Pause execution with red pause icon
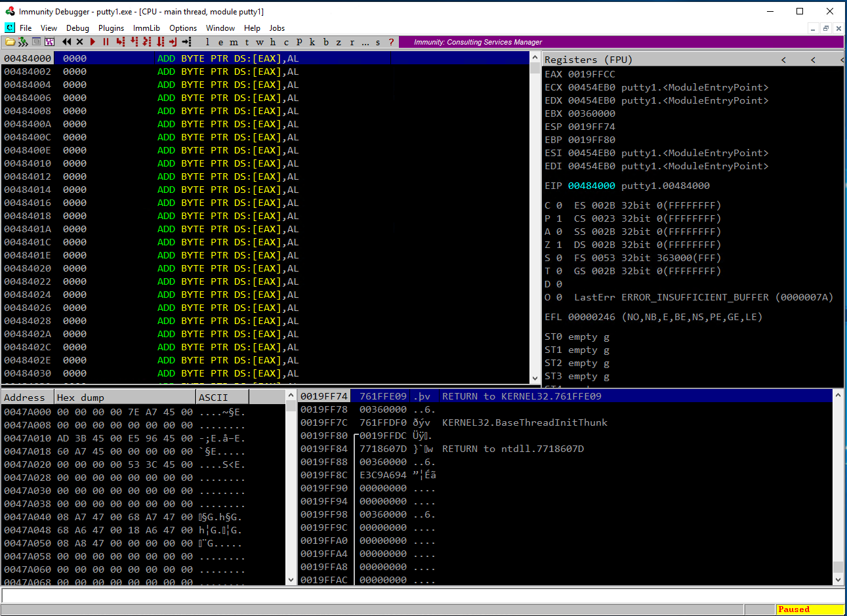Screen dimensions: 847x616 point(106,42)
